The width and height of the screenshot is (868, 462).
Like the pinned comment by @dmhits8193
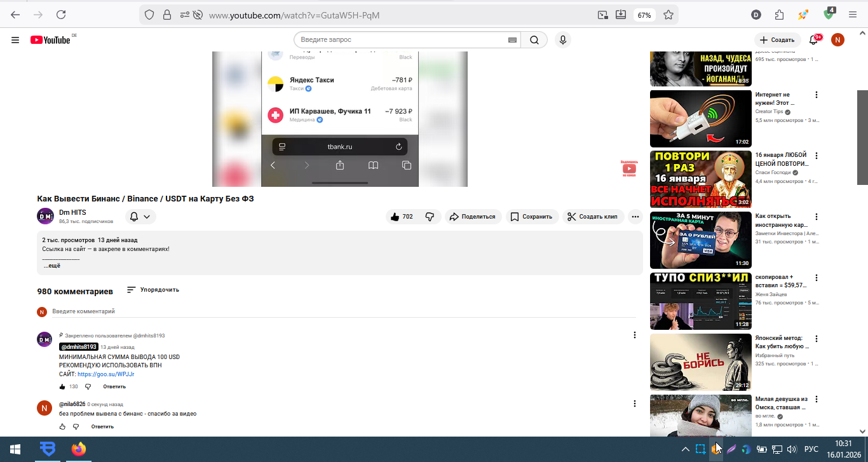pyautogui.click(x=62, y=386)
